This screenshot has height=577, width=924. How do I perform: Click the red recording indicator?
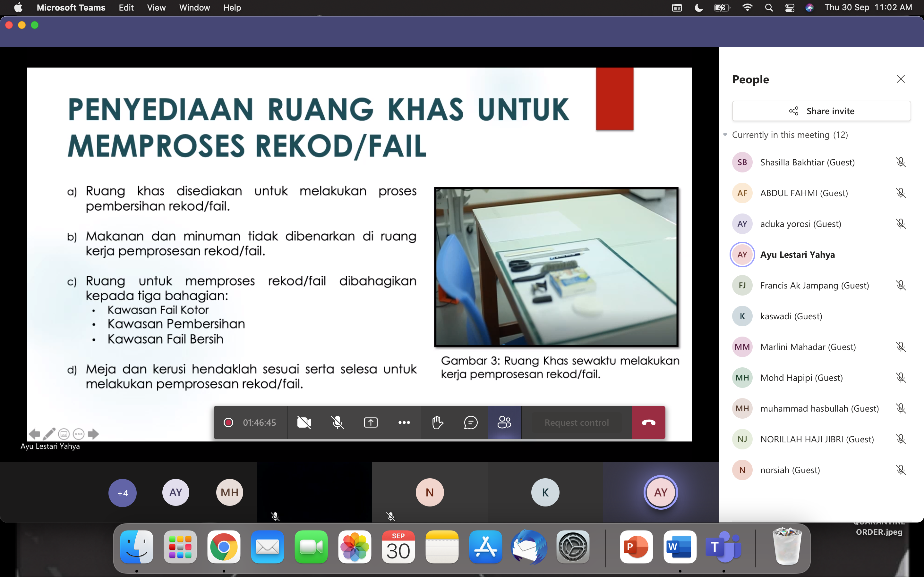[x=228, y=422]
